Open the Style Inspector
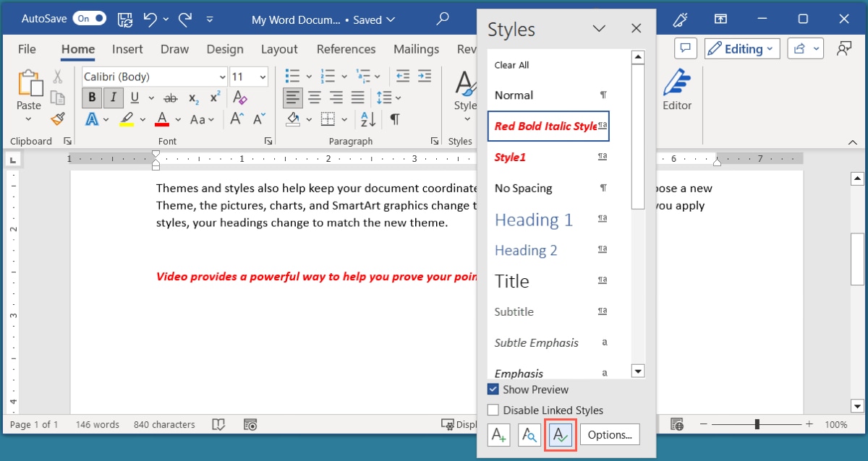Viewport: 868px width, 461px height. pos(529,434)
